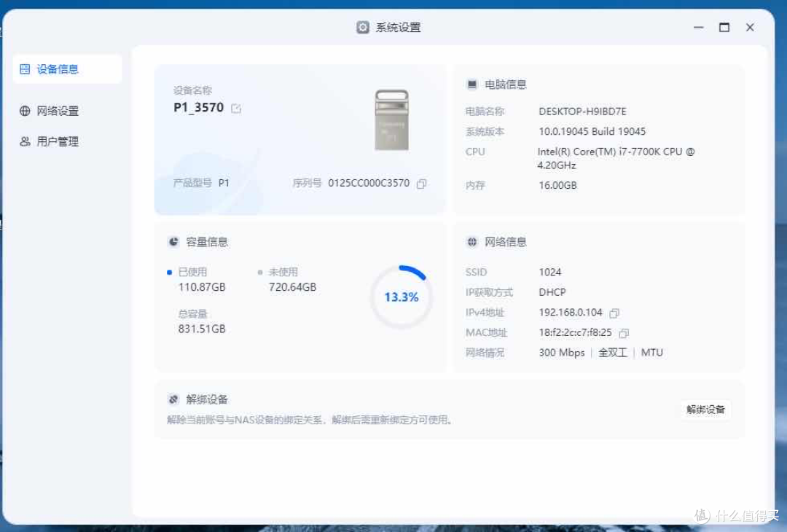Click the serial number text 0125CC000C3570

pos(369,183)
